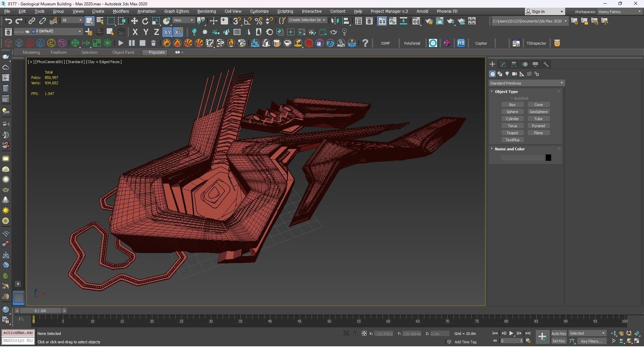Open the Mirror tool

click(334, 21)
